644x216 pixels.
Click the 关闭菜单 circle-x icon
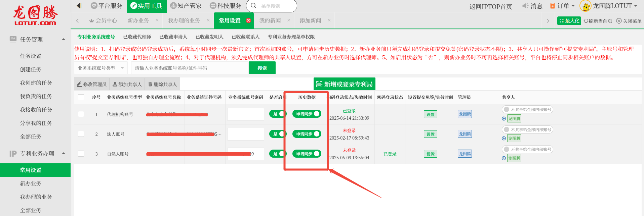pyautogui.click(x=619, y=21)
